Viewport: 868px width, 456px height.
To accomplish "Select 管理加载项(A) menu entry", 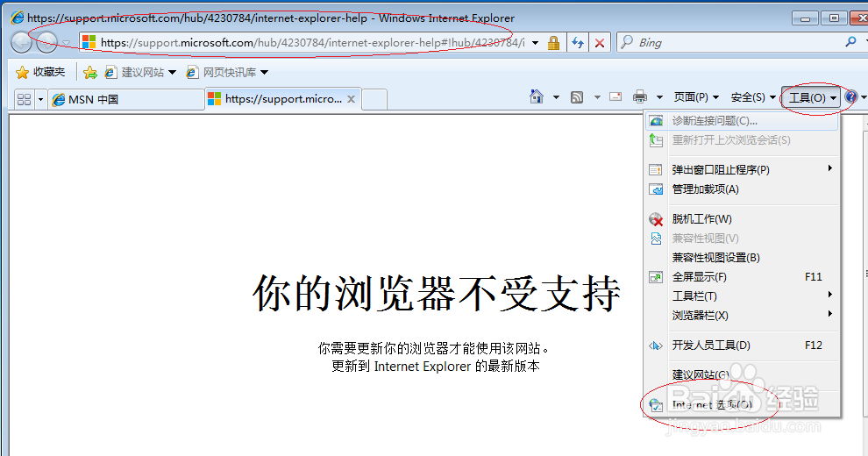I will click(742, 189).
